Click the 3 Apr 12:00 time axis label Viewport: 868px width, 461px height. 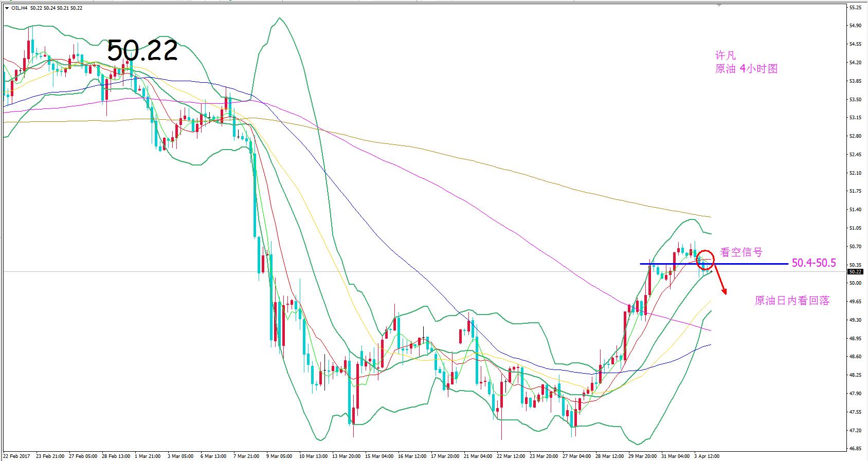pyautogui.click(x=707, y=456)
